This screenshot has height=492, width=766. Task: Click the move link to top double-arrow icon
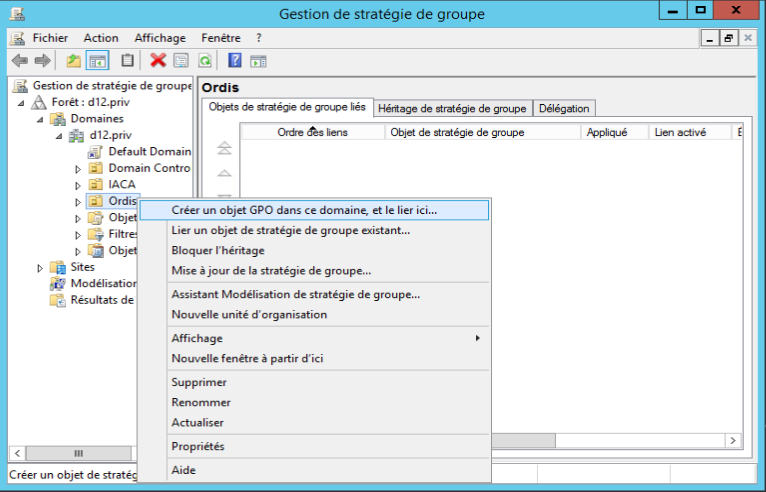coord(224,148)
